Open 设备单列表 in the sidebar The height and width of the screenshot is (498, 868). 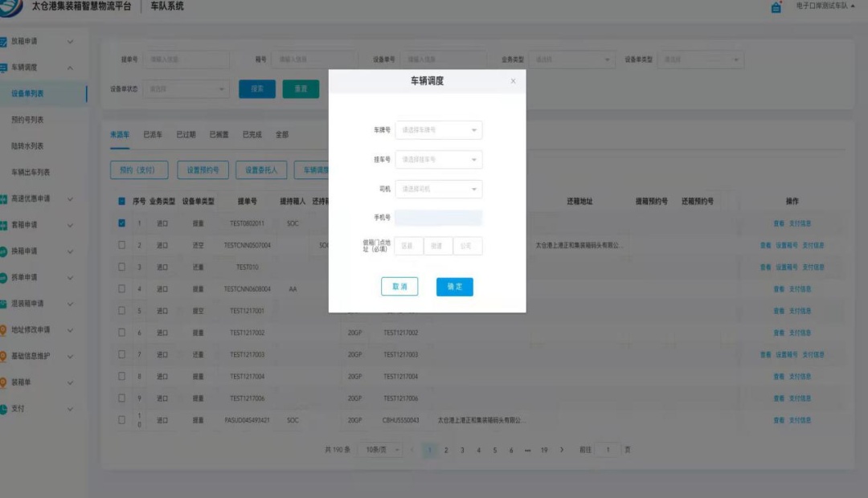[27, 93]
